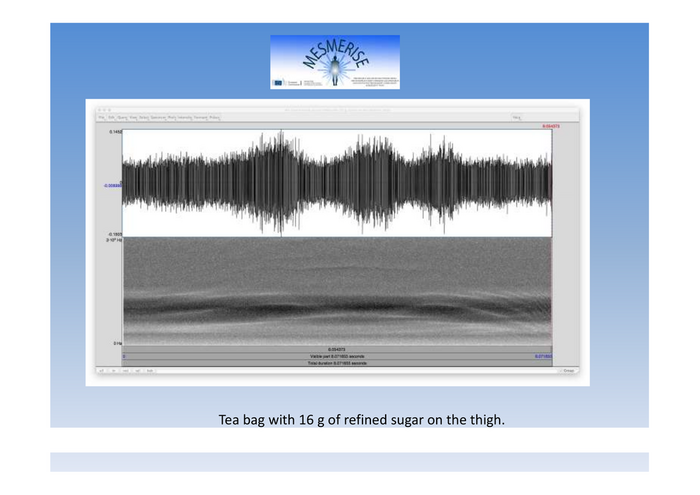Open the Help menu
The height and width of the screenshot is (495, 700).
coord(517,117)
